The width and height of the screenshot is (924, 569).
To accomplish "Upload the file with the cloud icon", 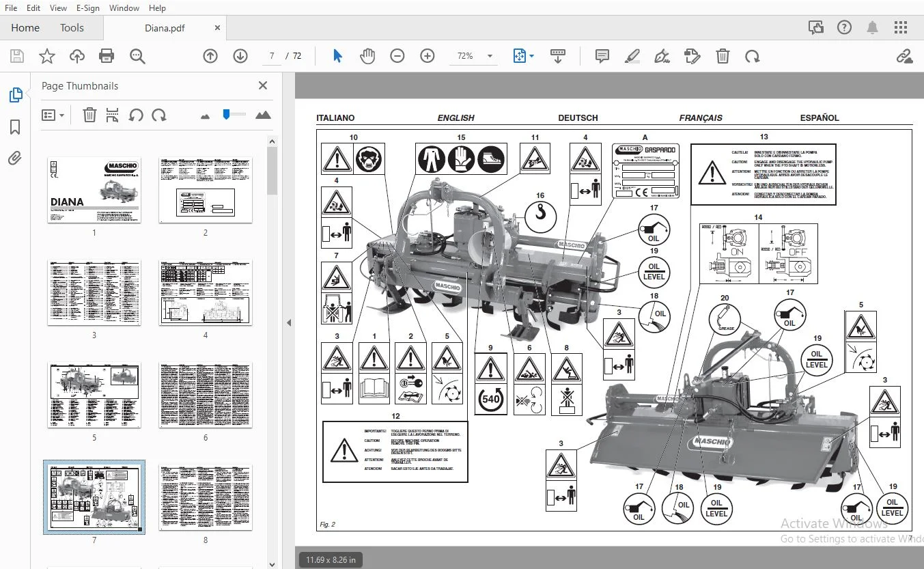I will pos(77,56).
